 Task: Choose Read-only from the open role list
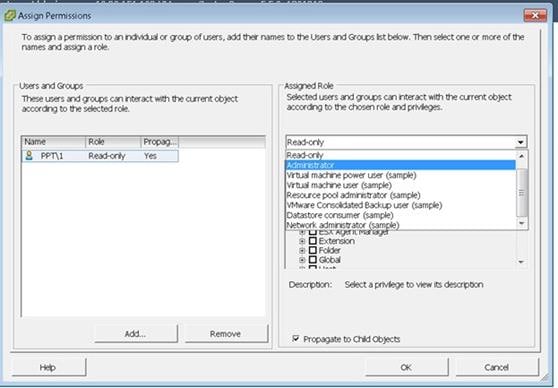(400, 155)
